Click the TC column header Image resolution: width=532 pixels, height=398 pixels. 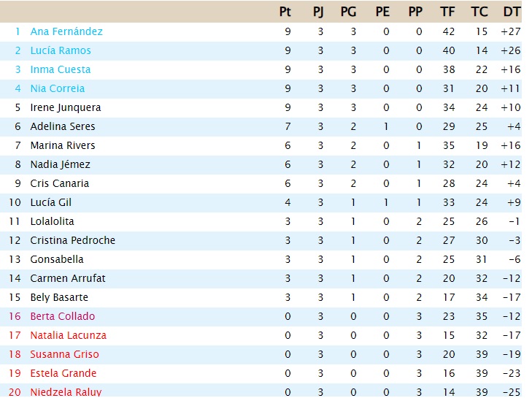click(x=479, y=12)
